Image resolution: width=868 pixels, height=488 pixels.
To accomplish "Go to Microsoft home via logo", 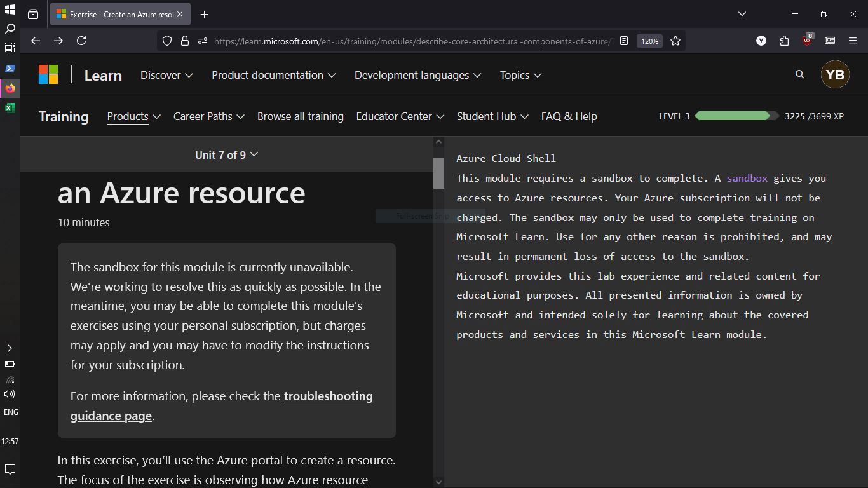I will coord(48,74).
